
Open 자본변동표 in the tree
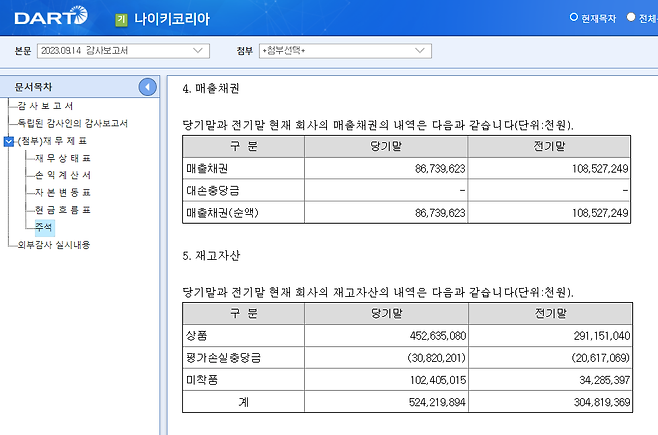tap(63, 193)
